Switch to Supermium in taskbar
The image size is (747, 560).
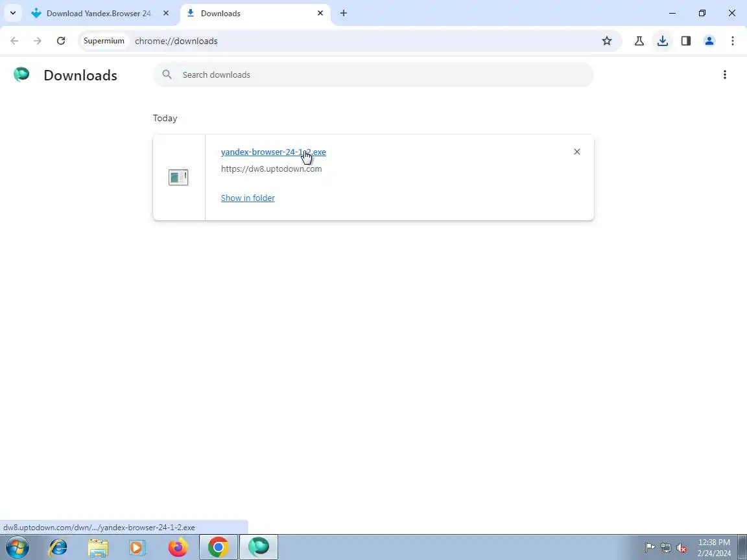click(x=259, y=547)
